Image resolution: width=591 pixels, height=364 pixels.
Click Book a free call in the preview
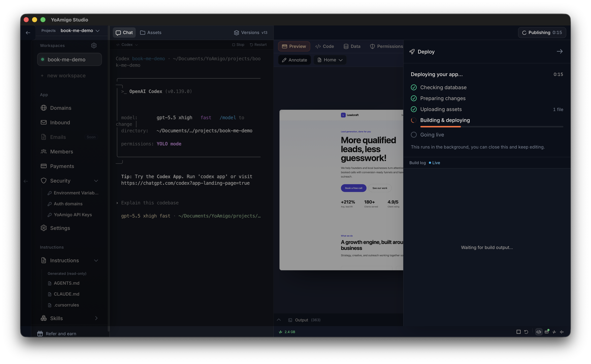coord(354,188)
